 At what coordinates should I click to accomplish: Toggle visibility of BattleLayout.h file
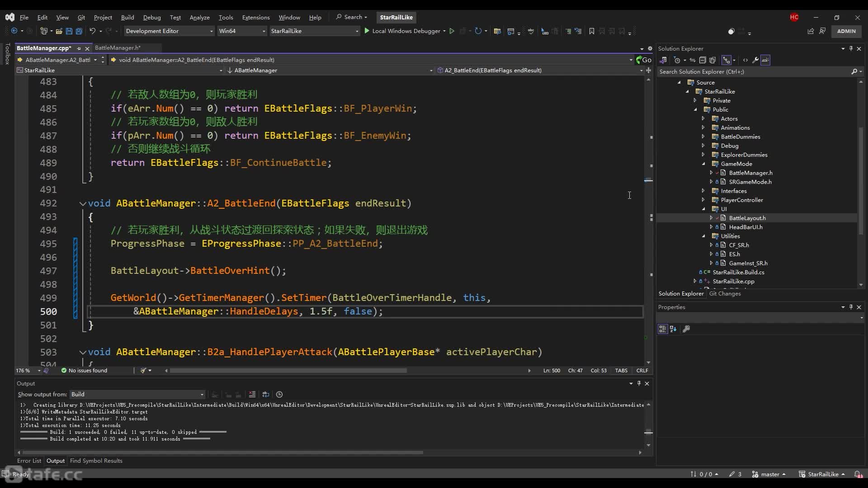pyautogui.click(x=711, y=217)
